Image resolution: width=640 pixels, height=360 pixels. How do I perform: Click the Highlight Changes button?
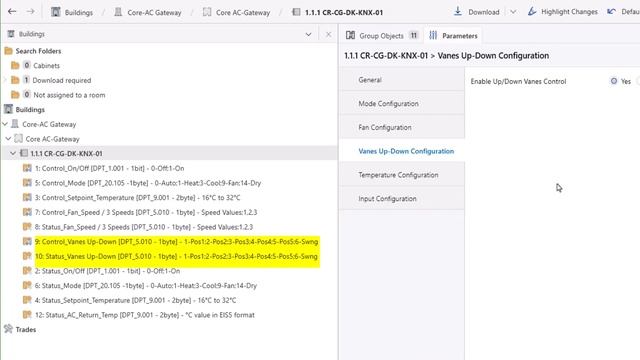562,12
